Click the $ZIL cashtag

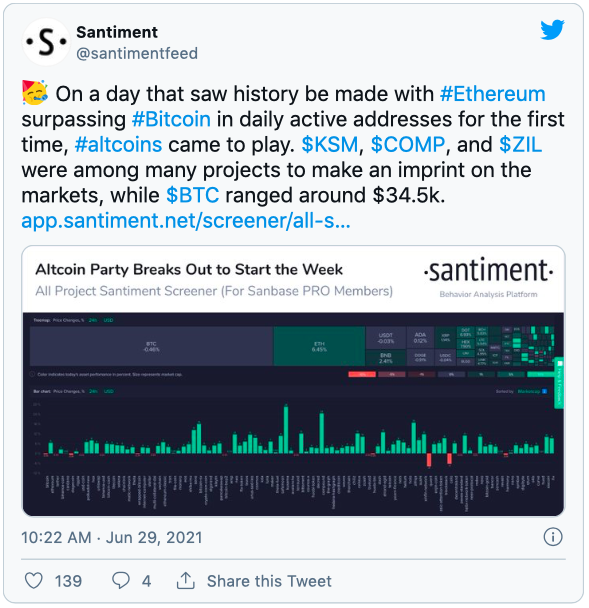pos(520,145)
